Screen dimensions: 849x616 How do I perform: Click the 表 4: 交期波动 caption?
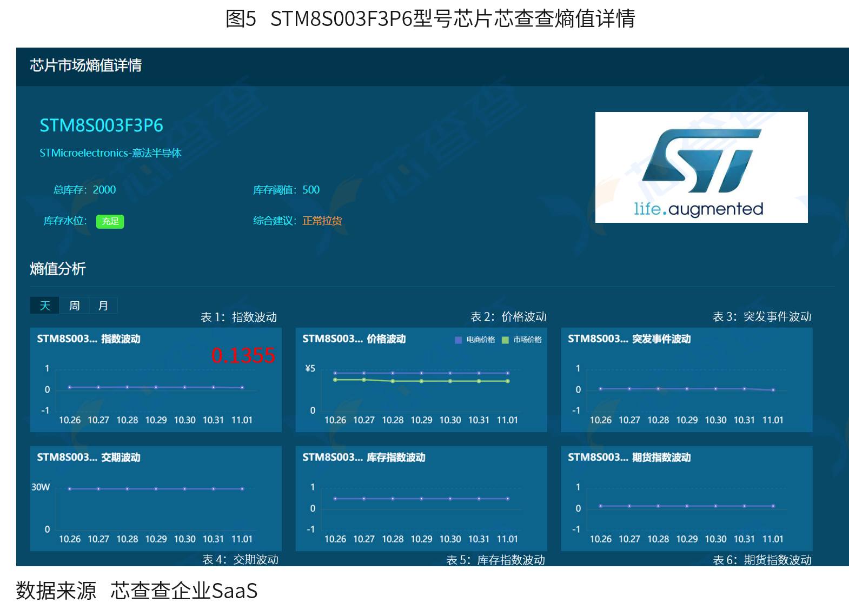coord(240,560)
